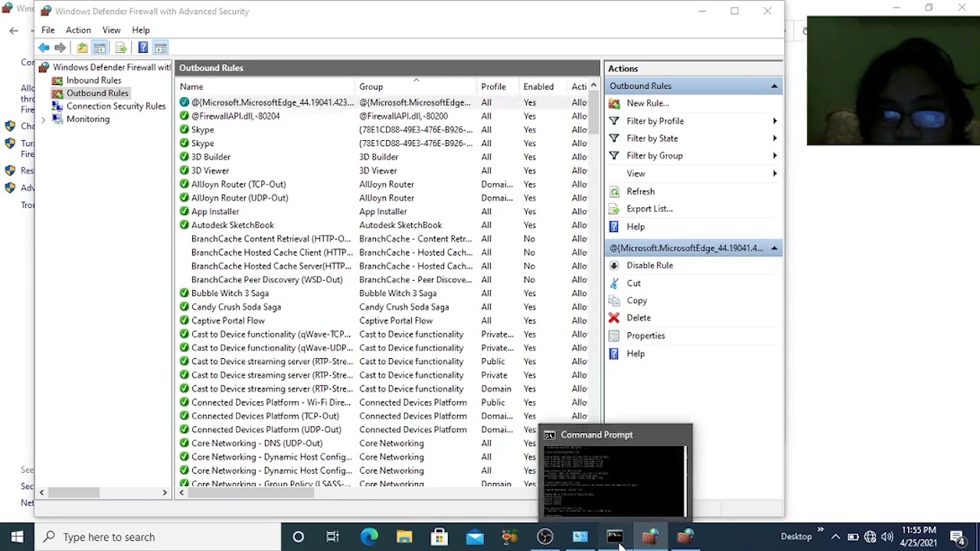Collapse the MicrosoftEdge rule actions section
Screen dimensions: 980x551
click(774, 249)
